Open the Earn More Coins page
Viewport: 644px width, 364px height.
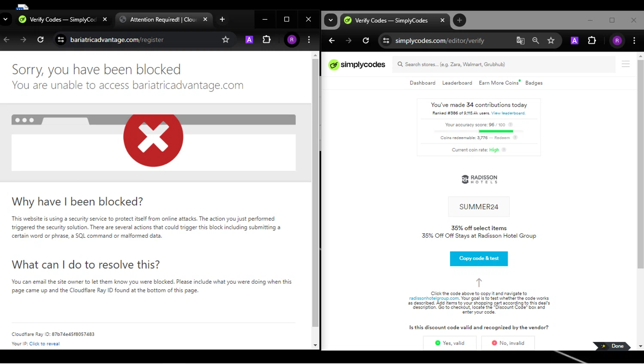click(x=498, y=83)
